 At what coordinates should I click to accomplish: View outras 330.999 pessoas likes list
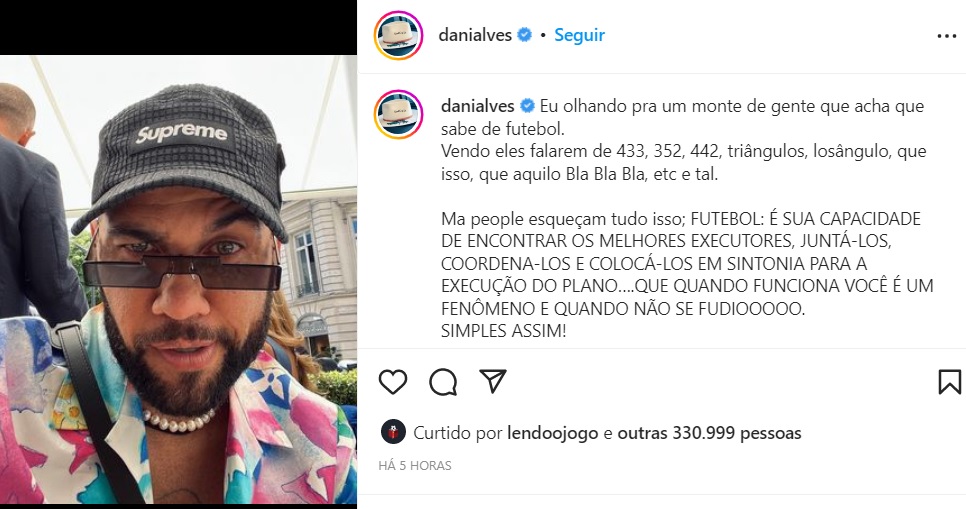tap(709, 433)
